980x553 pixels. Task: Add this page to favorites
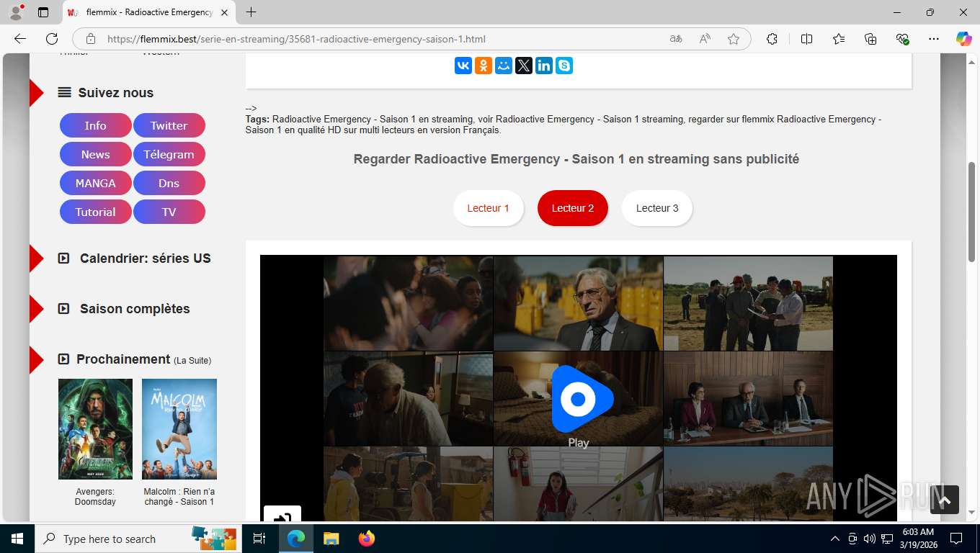click(734, 39)
